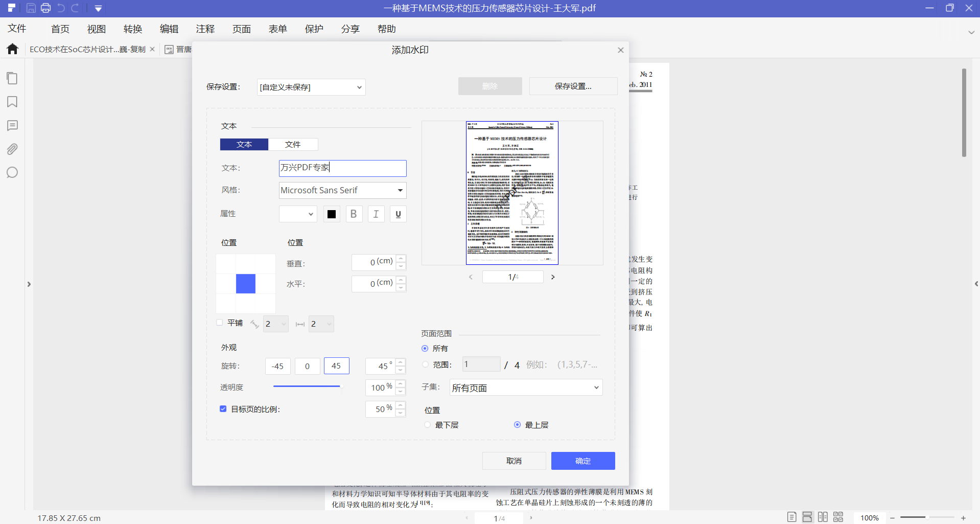
Task: Open the search panel
Action: click(12, 172)
